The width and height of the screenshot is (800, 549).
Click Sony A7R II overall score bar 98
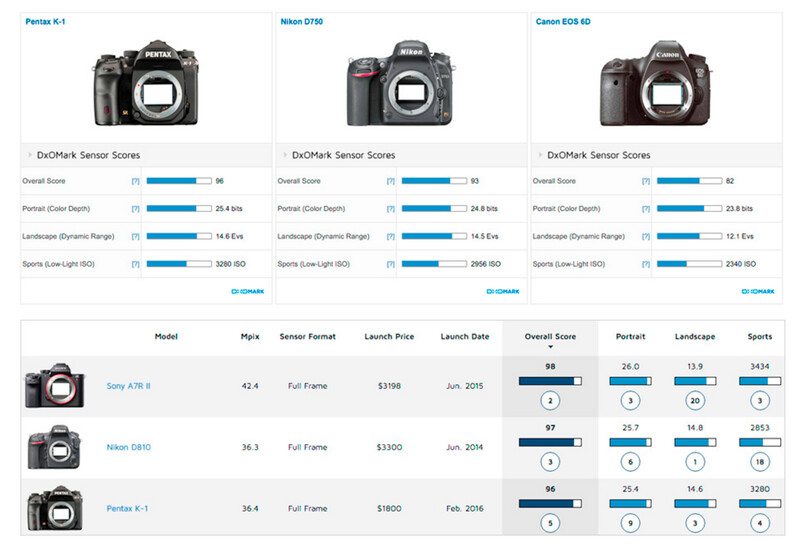(x=550, y=381)
